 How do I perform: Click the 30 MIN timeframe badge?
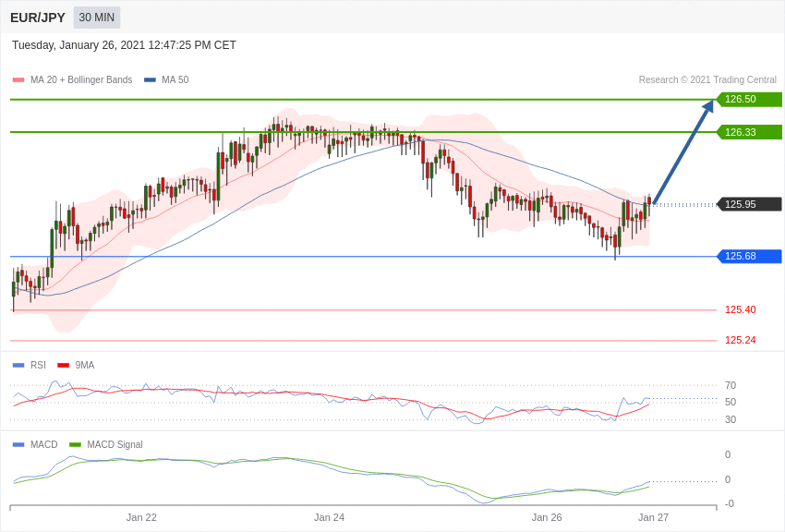[97, 18]
